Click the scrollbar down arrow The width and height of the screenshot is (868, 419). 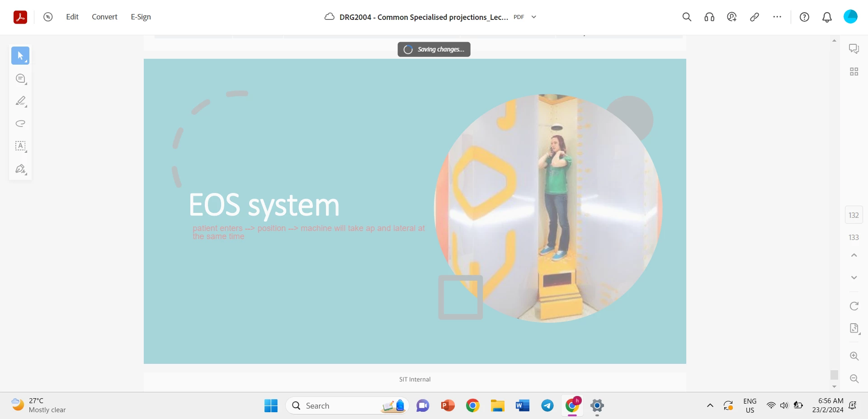(834, 387)
